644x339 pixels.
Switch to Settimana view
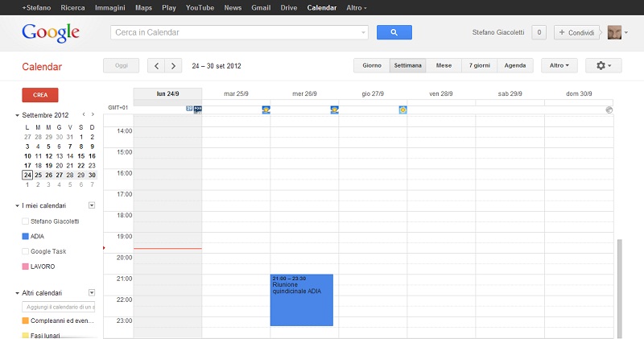408,65
